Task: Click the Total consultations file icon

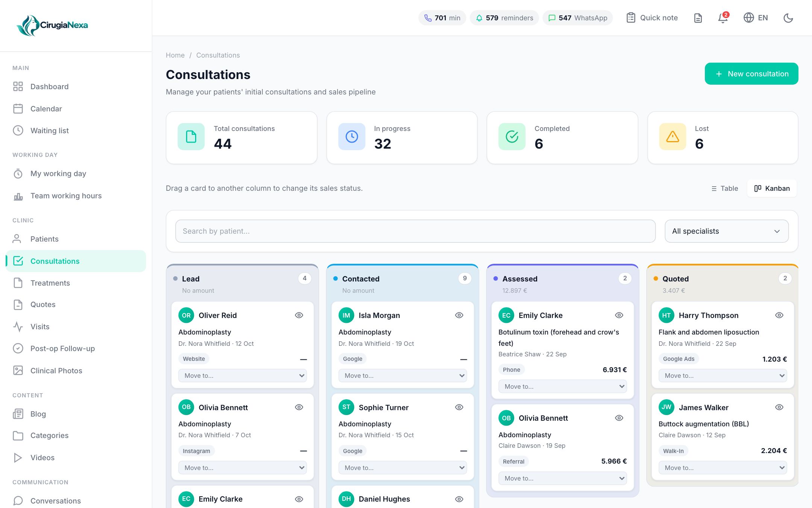Action: (191, 137)
